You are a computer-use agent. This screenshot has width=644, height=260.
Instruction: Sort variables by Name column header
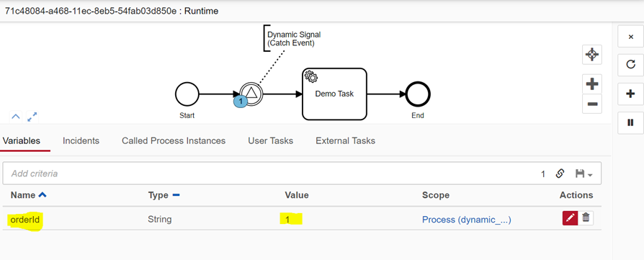point(28,195)
